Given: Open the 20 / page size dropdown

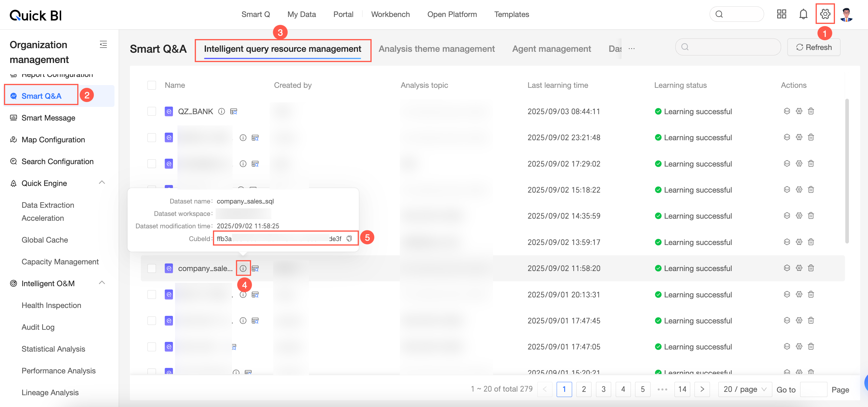Looking at the screenshot, I should pyautogui.click(x=745, y=389).
